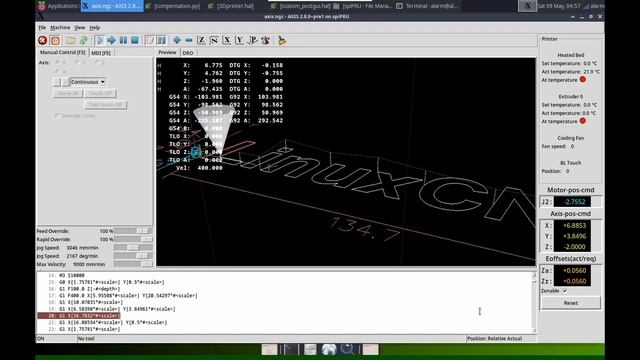This screenshot has height=360, width=640.
Task: Stop program execution square icon
Action: coord(135,40)
